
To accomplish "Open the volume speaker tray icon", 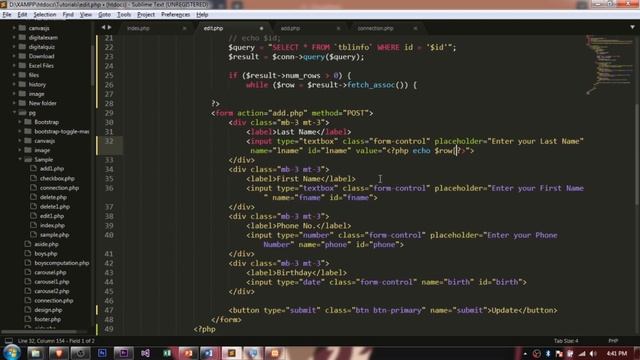I will [593, 353].
